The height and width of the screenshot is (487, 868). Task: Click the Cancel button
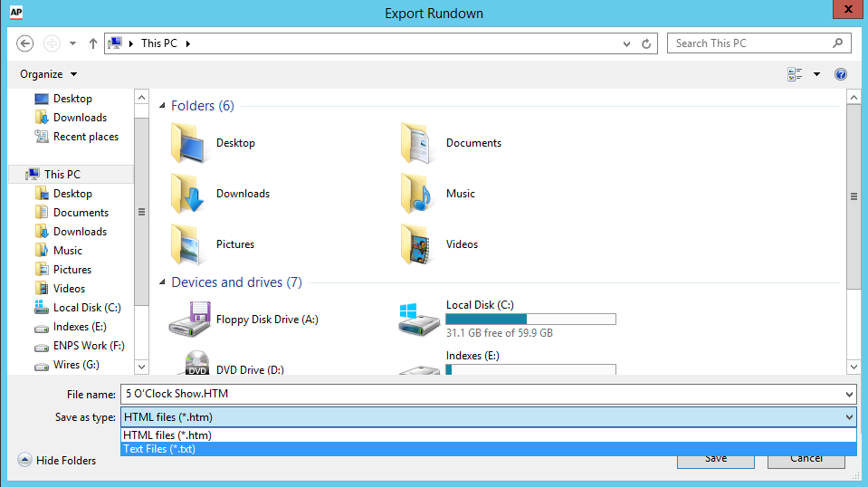(806, 462)
